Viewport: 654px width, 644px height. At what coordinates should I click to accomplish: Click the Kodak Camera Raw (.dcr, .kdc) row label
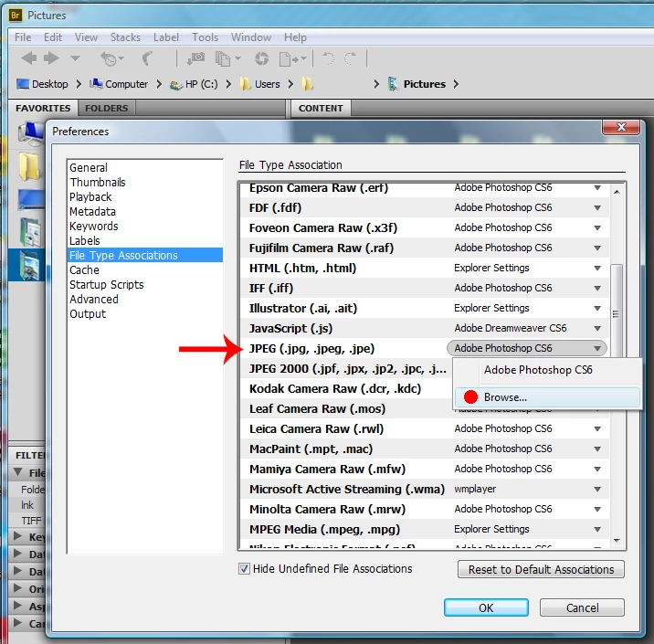coord(335,389)
